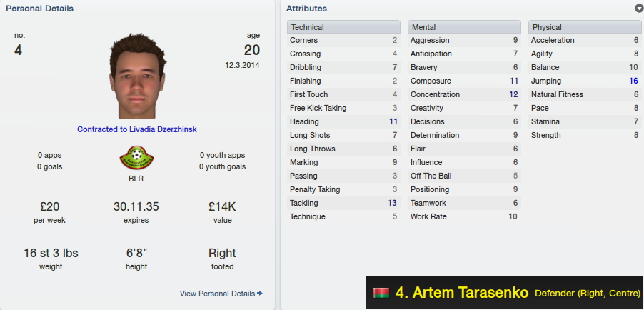Screen dimensions: 644x310
Task: Select the Mental attributes column header
Action: [464, 27]
